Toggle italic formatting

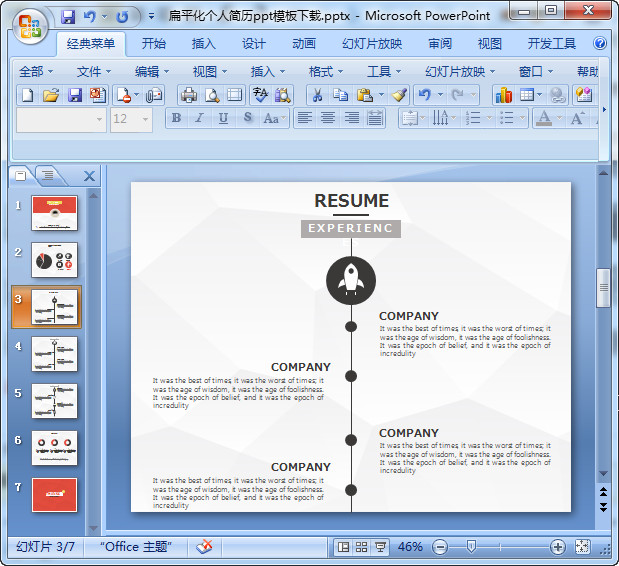tap(199, 118)
